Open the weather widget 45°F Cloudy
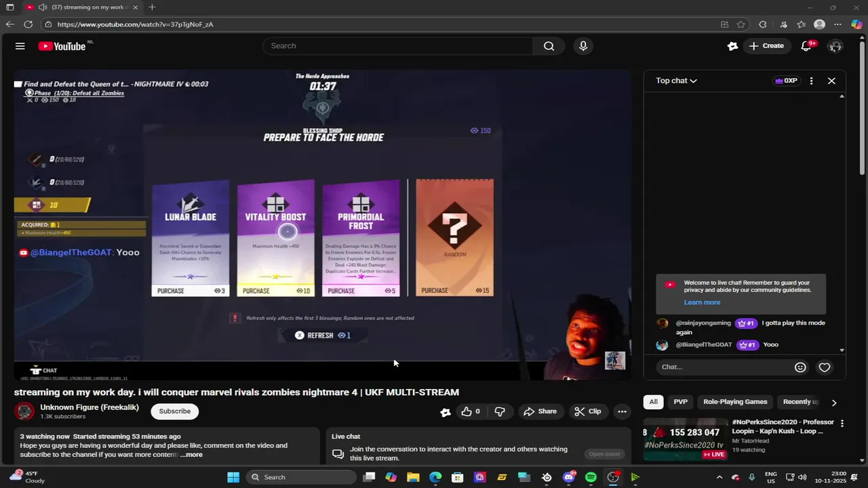This screenshot has height=488, width=868. tap(27, 477)
